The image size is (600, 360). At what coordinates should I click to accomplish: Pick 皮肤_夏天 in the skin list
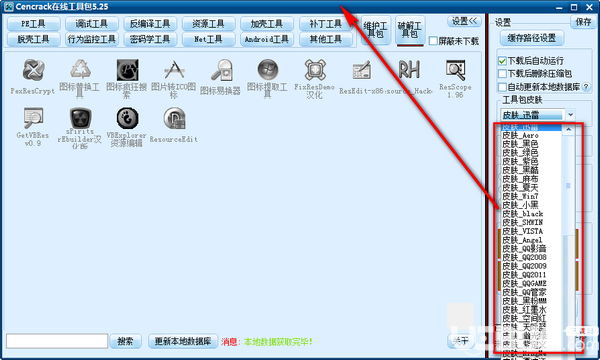(x=531, y=187)
